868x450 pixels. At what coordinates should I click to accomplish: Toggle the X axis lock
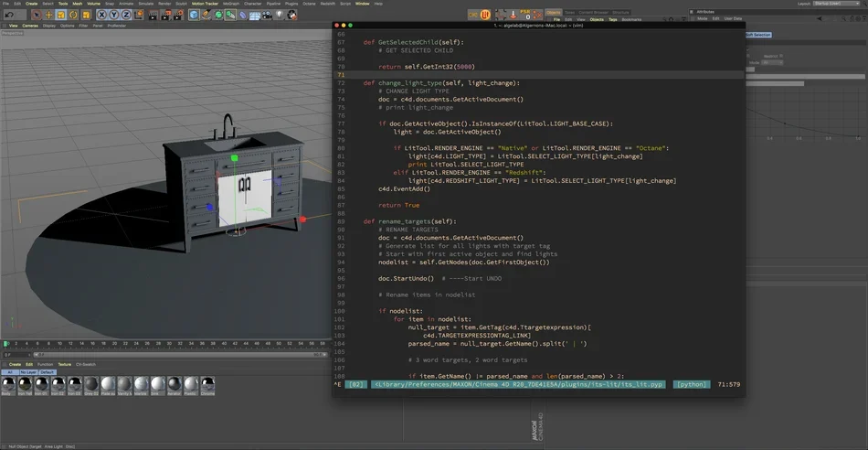pyautogui.click(x=101, y=15)
